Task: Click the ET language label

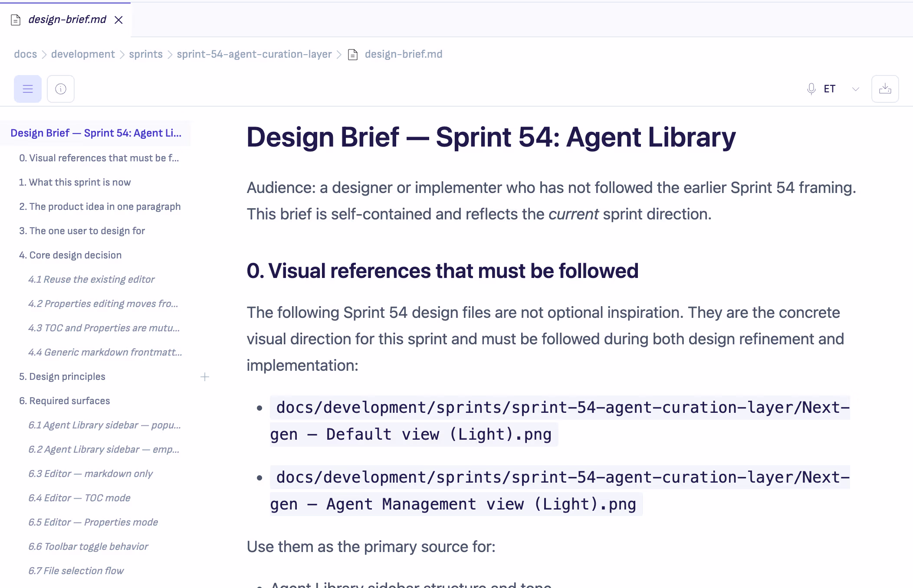Action: tap(830, 89)
